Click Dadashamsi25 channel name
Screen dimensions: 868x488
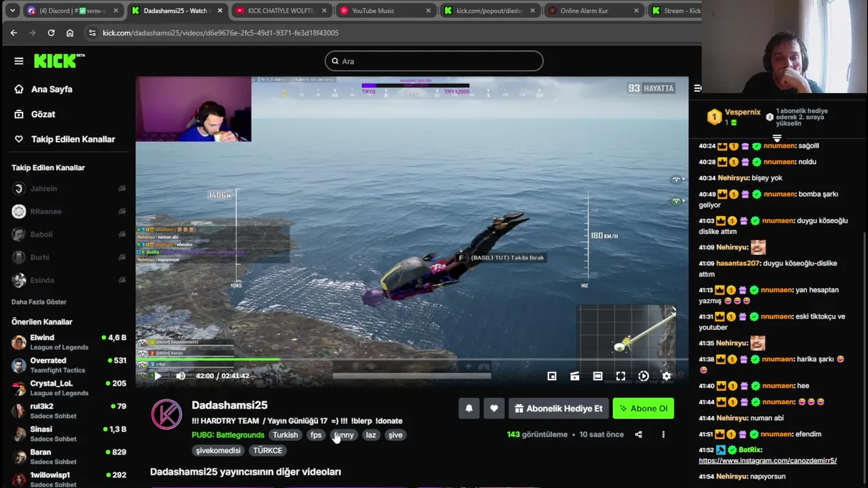229,405
